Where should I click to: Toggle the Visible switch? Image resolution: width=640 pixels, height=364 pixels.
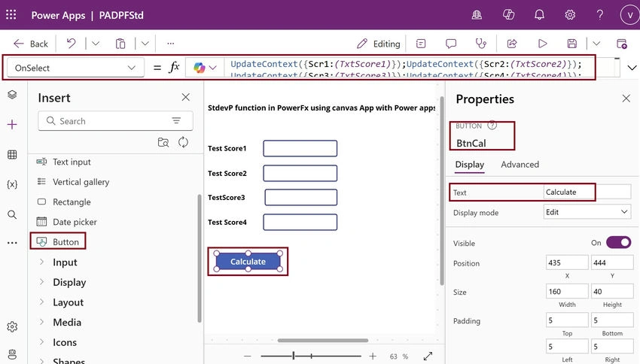pyautogui.click(x=619, y=242)
